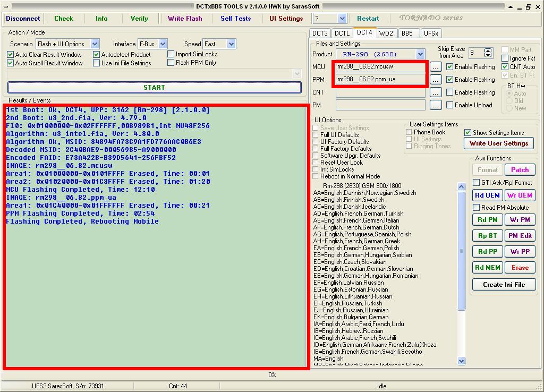Browse for CNT file
This screenshot has height=392, width=544.
point(436,92)
